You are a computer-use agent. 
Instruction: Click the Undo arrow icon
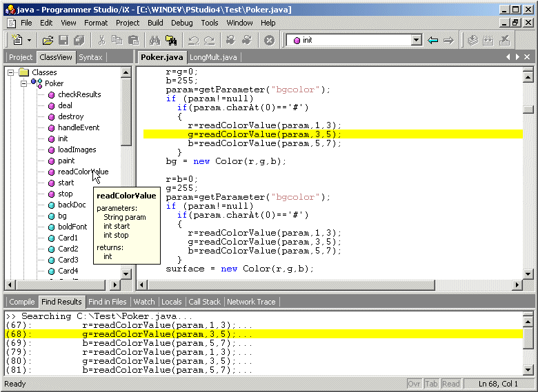coord(194,41)
